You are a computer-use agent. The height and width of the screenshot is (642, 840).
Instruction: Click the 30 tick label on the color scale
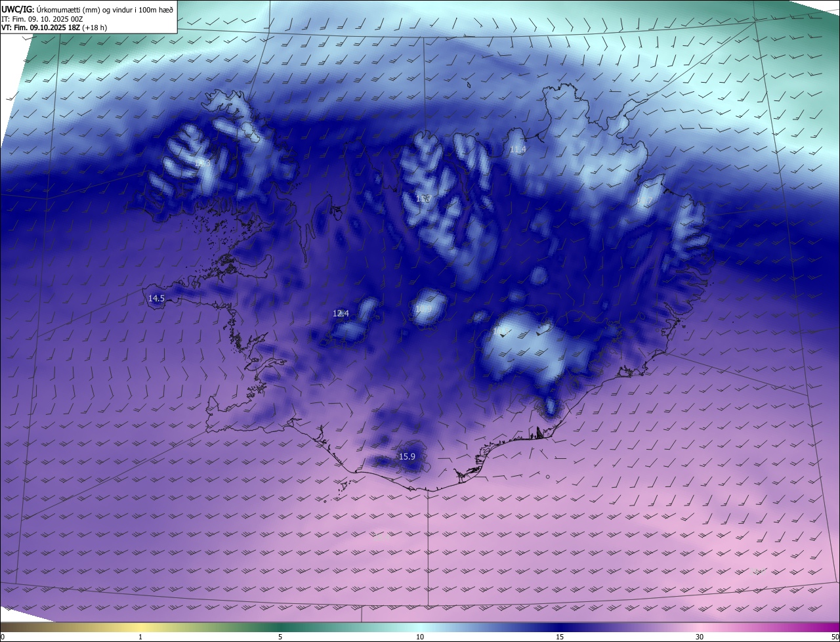tap(700, 637)
